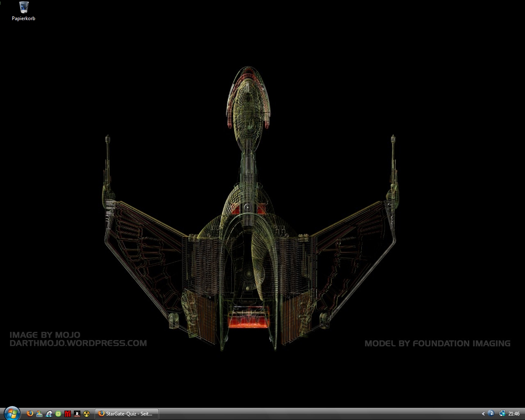Open the red M quick launch icon

[x=68, y=414]
